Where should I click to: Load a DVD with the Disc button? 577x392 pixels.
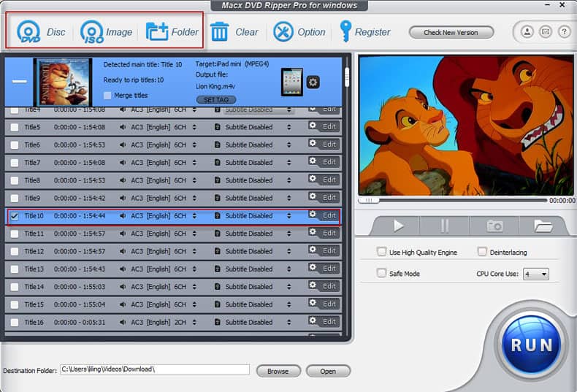40,32
